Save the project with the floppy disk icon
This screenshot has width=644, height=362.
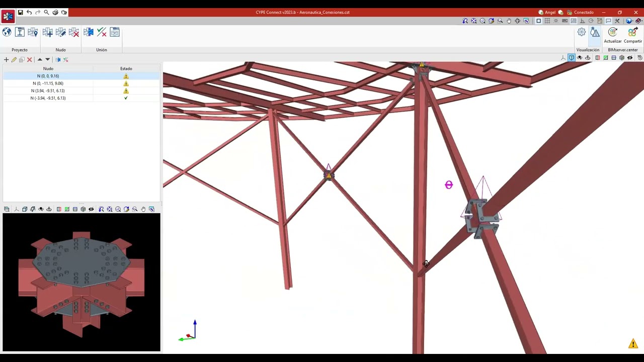(x=20, y=12)
